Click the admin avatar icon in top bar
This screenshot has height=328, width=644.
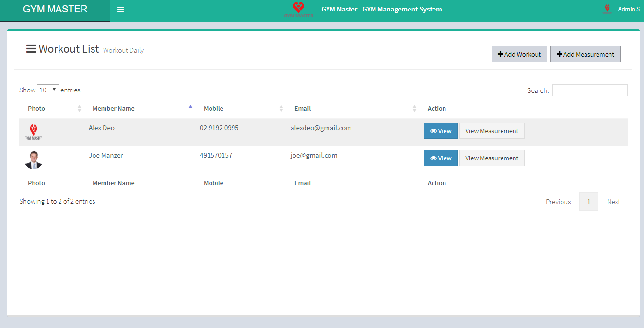607,9
